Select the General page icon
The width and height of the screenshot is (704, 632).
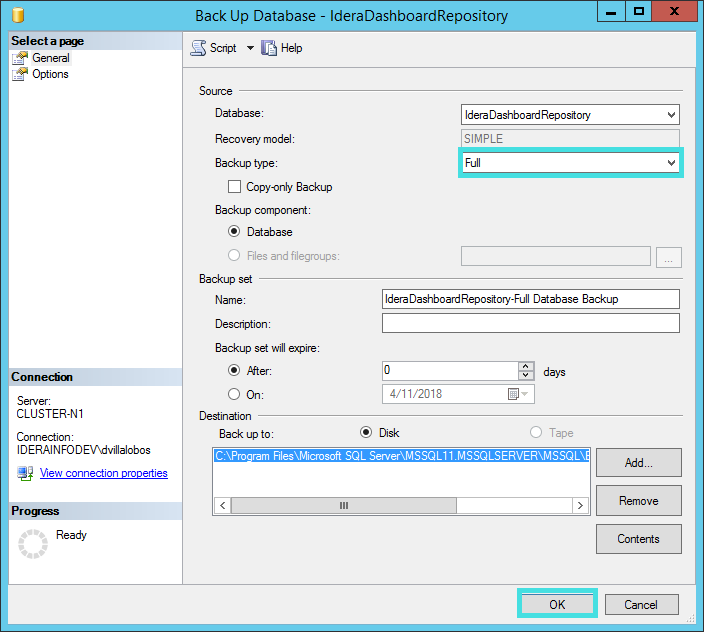[20, 58]
